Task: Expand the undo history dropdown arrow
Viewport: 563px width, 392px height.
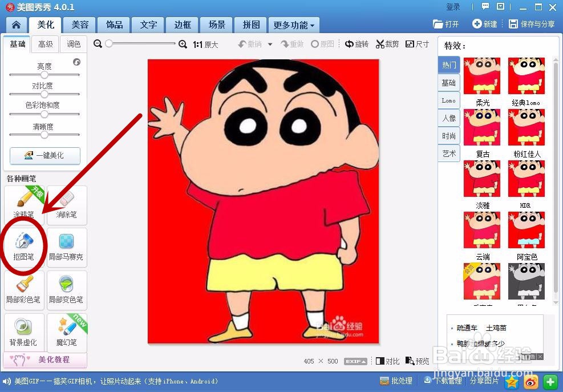Action: pos(270,44)
